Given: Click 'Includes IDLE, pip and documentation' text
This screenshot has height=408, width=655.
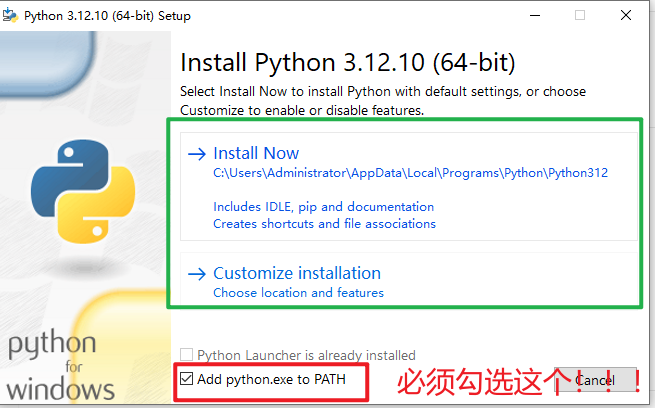Looking at the screenshot, I should click(323, 207).
